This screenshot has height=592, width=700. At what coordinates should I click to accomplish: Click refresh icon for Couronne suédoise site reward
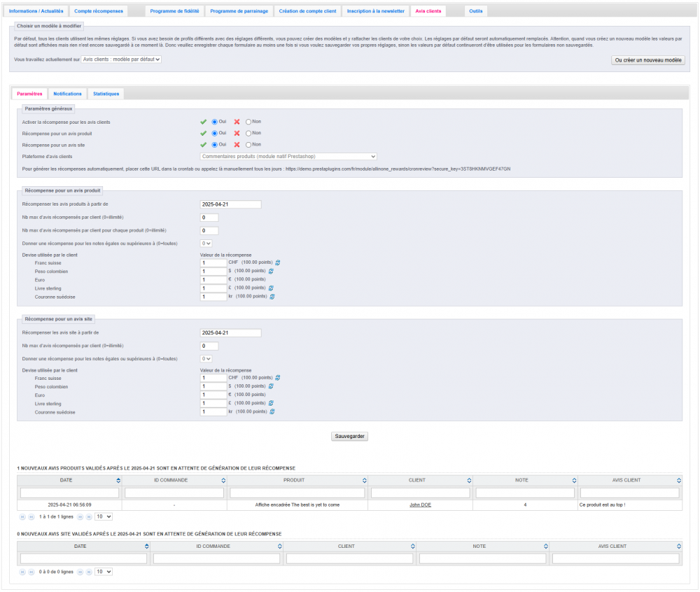coord(272,411)
